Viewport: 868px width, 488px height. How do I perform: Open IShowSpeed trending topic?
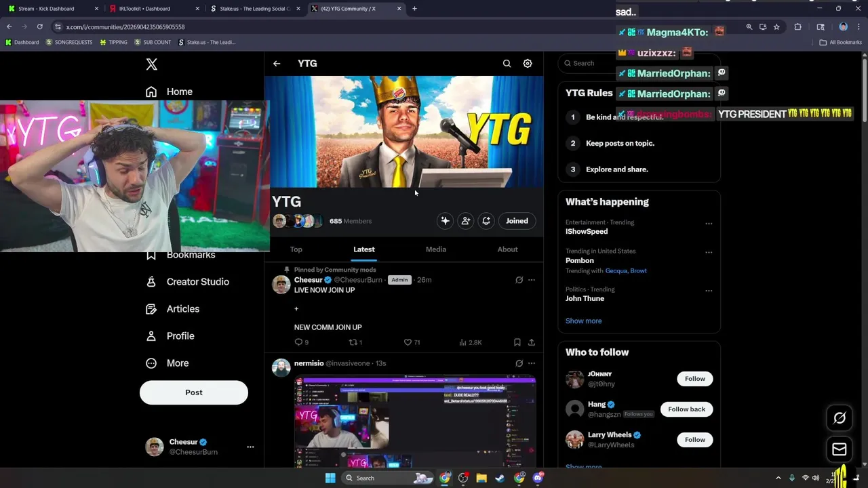pos(587,231)
